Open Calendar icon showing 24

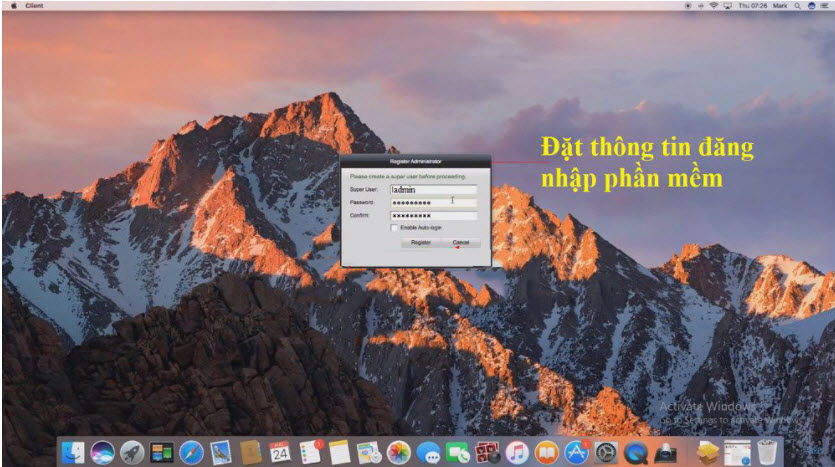[280, 453]
